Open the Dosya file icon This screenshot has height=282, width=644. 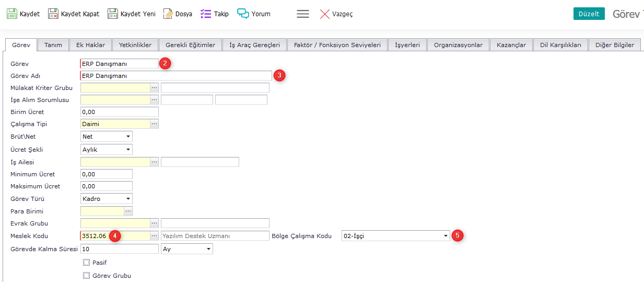[x=168, y=14]
